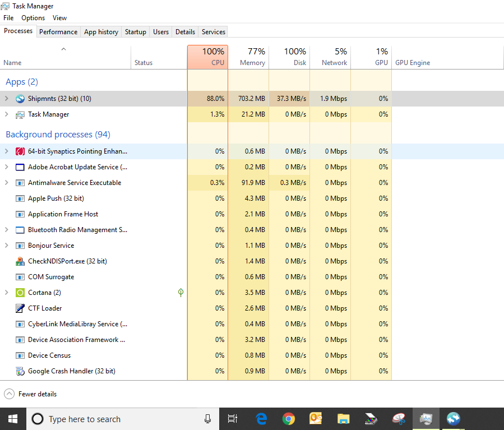Sort processes by Memory column header

(x=248, y=57)
